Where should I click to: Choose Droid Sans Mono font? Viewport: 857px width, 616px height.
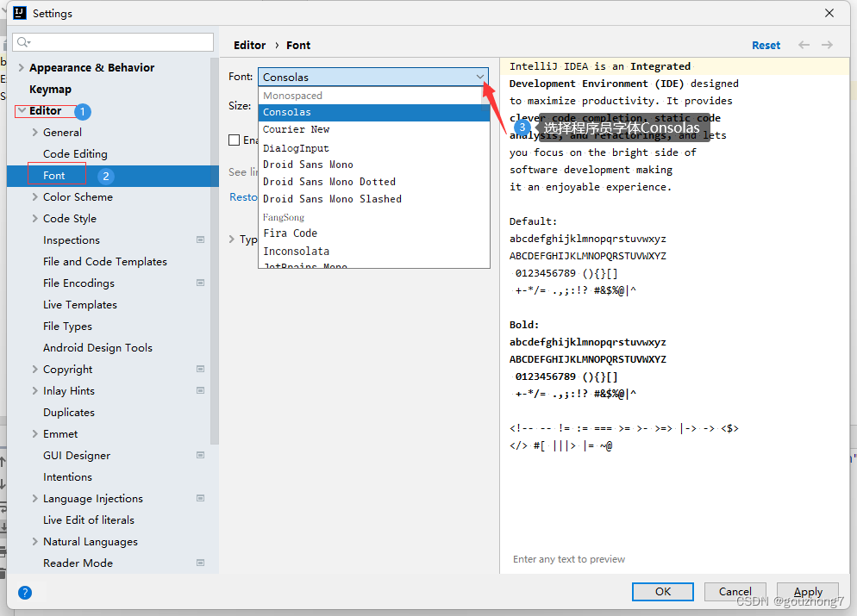pos(374,165)
